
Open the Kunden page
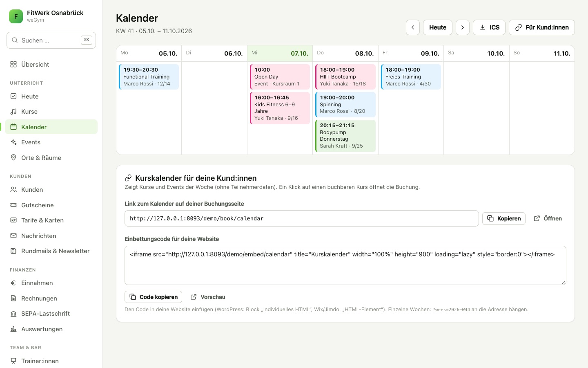(x=51, y=189)
